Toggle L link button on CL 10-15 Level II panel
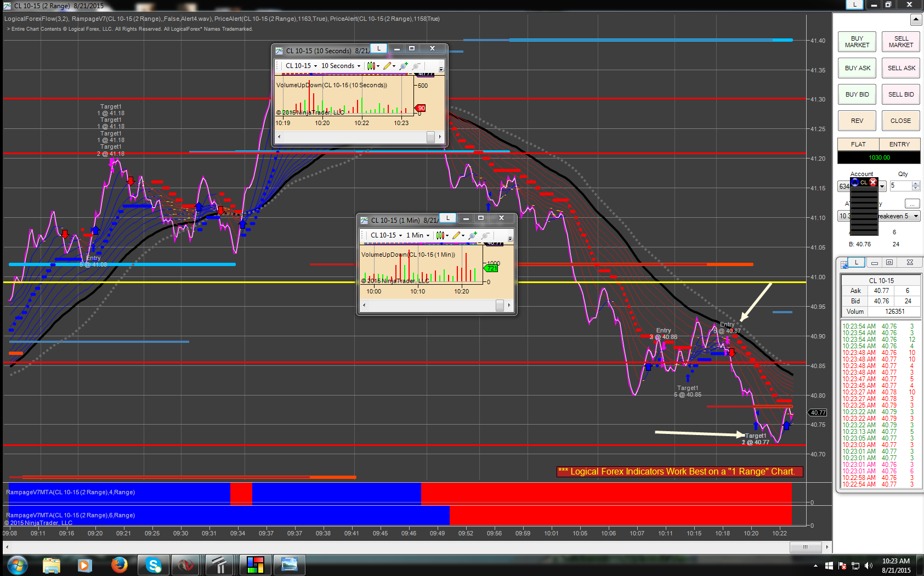Viewport: 924px width, 576px height. 857,262
